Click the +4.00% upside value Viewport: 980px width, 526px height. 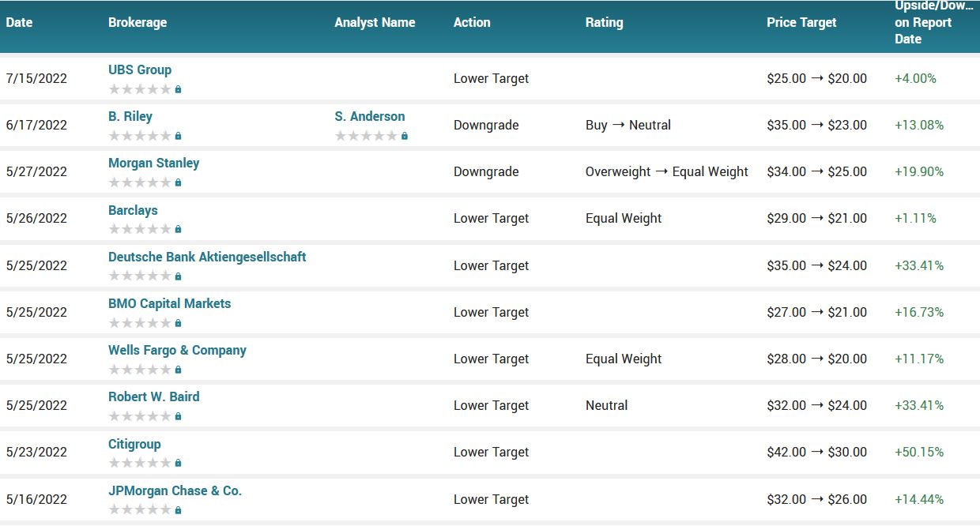(915, 78)
